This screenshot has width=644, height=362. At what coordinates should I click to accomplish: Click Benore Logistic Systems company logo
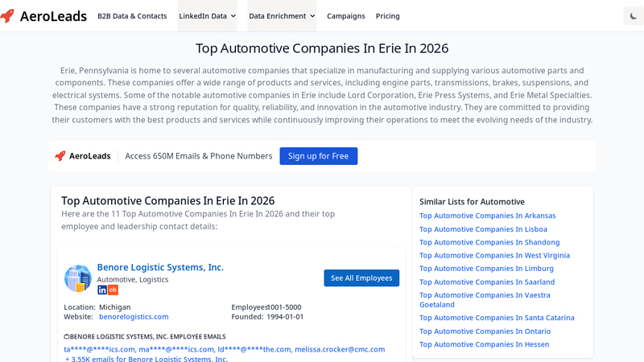[x=78, y=278]
